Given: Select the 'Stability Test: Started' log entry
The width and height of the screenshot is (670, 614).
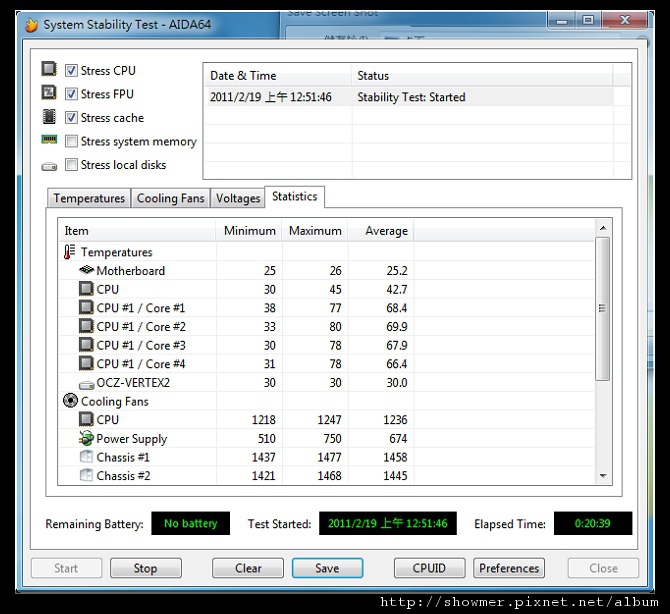Looking at the screenshot, I should (411, 97).
